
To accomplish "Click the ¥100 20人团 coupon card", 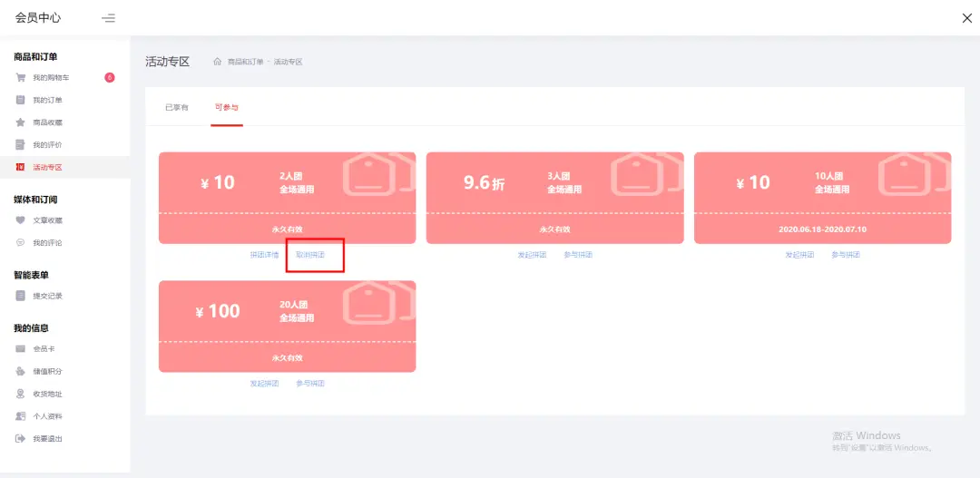I will pos(287,326).
